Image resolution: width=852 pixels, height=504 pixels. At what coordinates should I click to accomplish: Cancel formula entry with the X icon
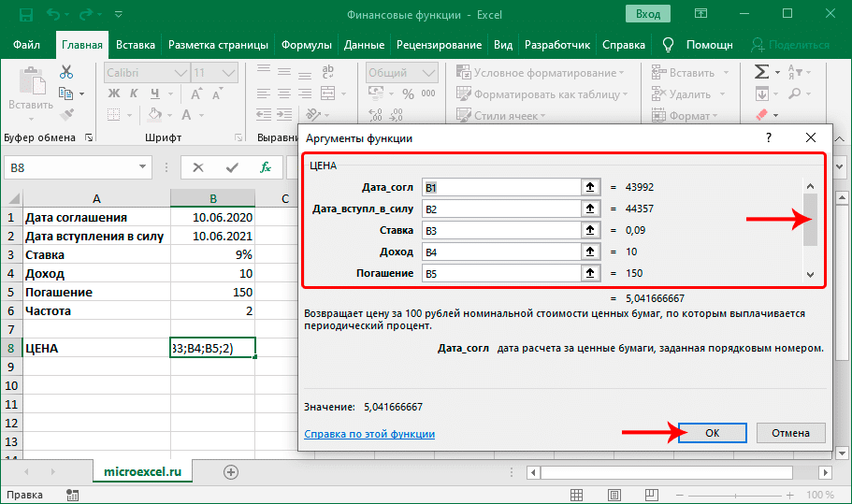pos(198,167)
